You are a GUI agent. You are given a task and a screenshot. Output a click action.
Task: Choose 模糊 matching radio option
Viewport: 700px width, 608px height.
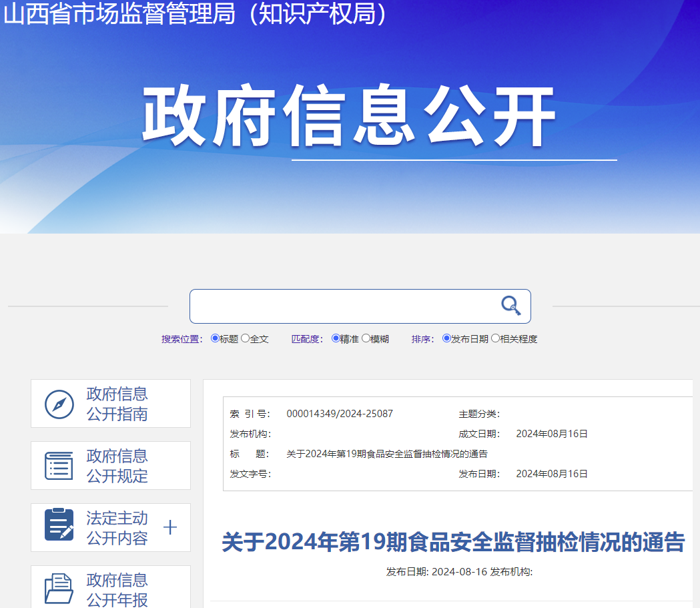[366, 338]
